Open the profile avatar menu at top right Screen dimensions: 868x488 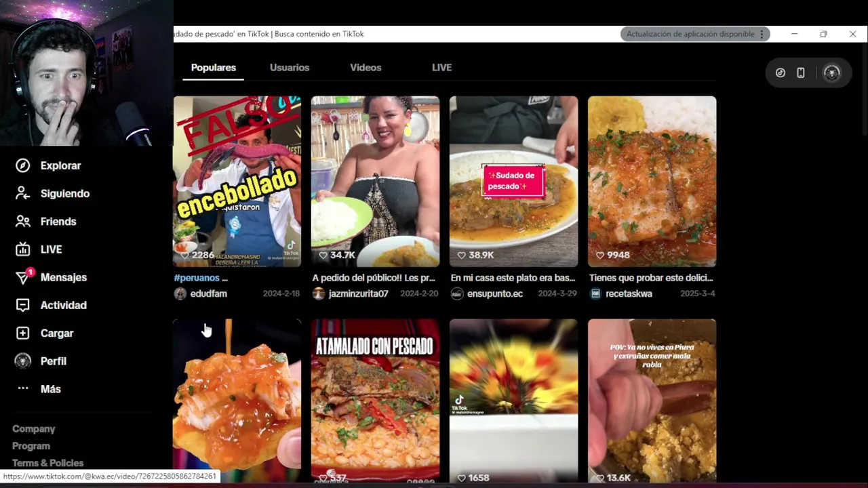(831, 73)
